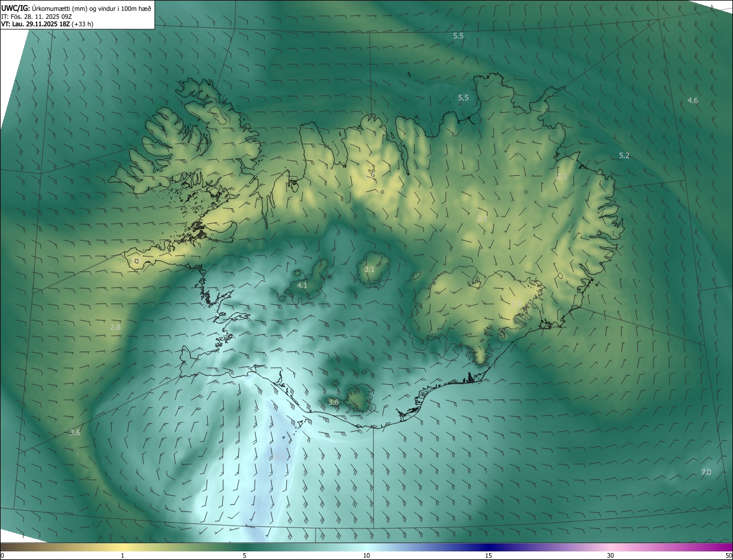This screenshot has height=560, width=733.
Task: Click the color scale tick label '50'
Action: 728,555
